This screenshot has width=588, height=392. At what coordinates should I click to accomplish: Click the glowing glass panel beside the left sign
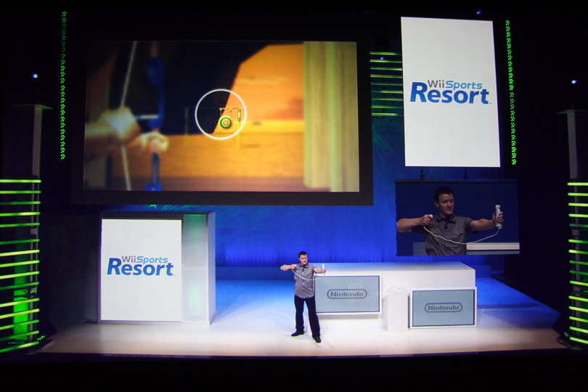[196, 266]
